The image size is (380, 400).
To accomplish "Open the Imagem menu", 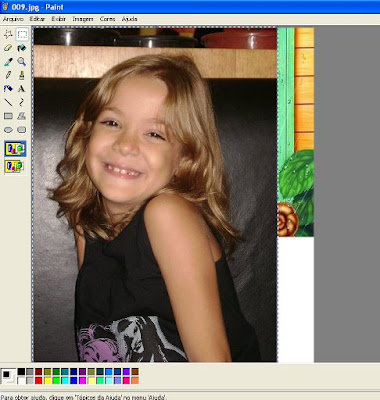I will pos(83,19).
